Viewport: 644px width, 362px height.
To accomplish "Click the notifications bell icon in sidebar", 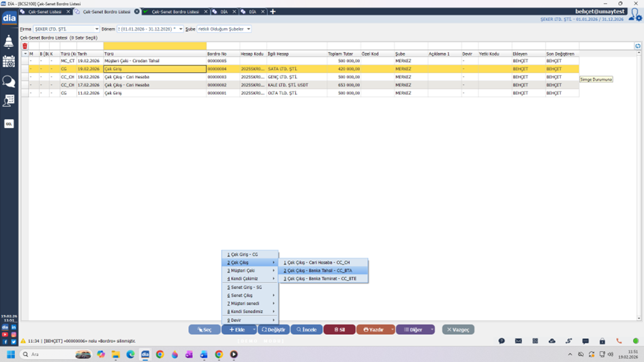I will tap(9, 42).
